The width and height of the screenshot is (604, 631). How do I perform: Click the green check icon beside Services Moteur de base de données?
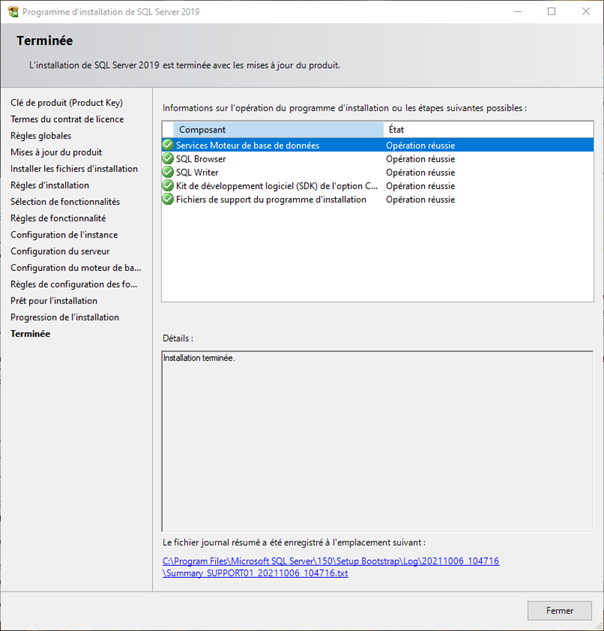(x=168, y=145)
